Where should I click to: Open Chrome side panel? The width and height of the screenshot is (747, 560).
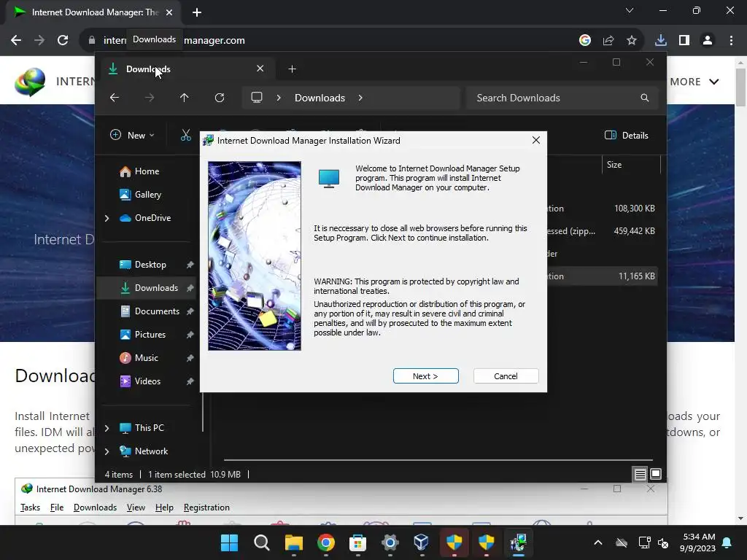[684, 40]
